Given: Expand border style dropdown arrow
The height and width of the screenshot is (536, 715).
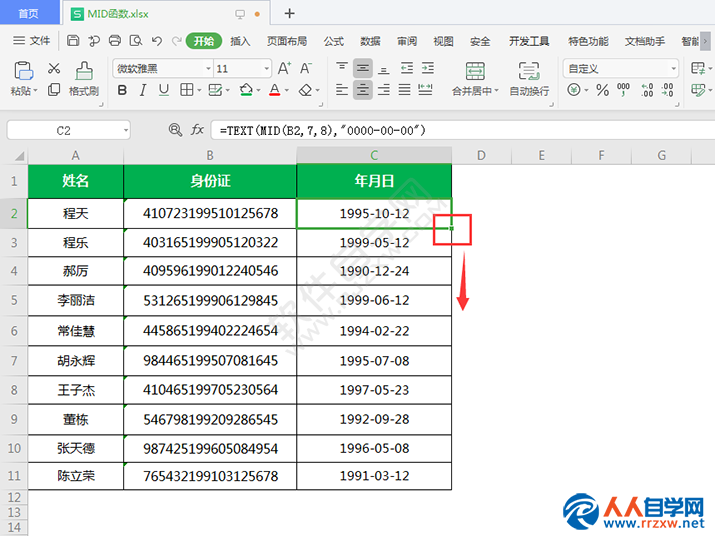Looking at the screenshot, I should pyautogui.click(x=199, y=90).
